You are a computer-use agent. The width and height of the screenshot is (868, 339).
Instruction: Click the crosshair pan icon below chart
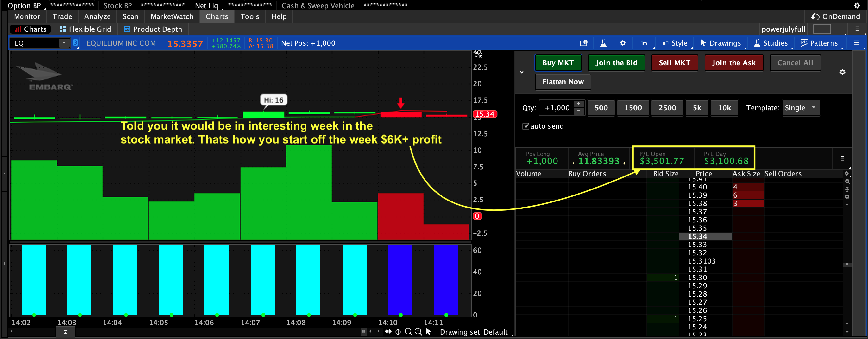tap(398, 332)
